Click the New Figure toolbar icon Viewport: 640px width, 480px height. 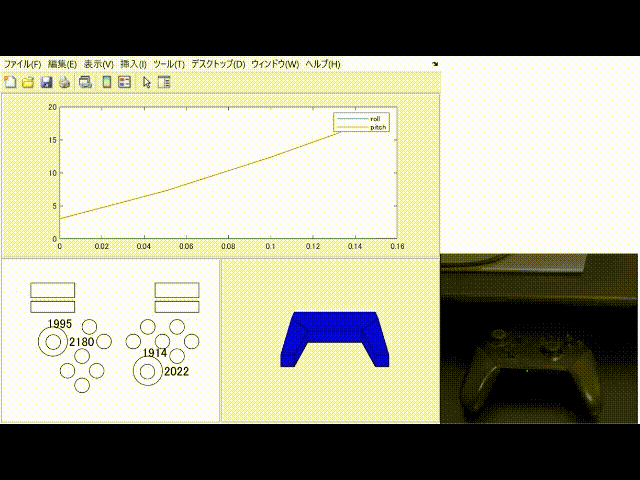[10, 82]
